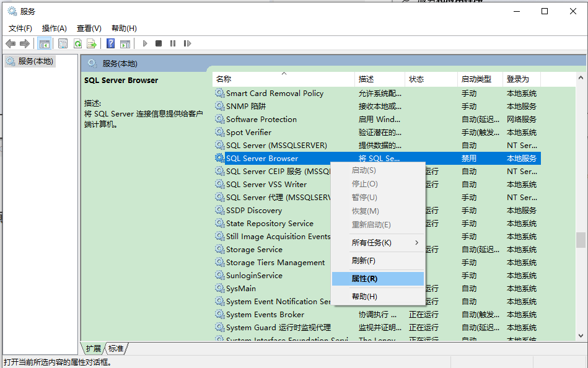588x368 pixels.
Task: Click gear icon beside SysMain
Action: (x=220, y=288)
